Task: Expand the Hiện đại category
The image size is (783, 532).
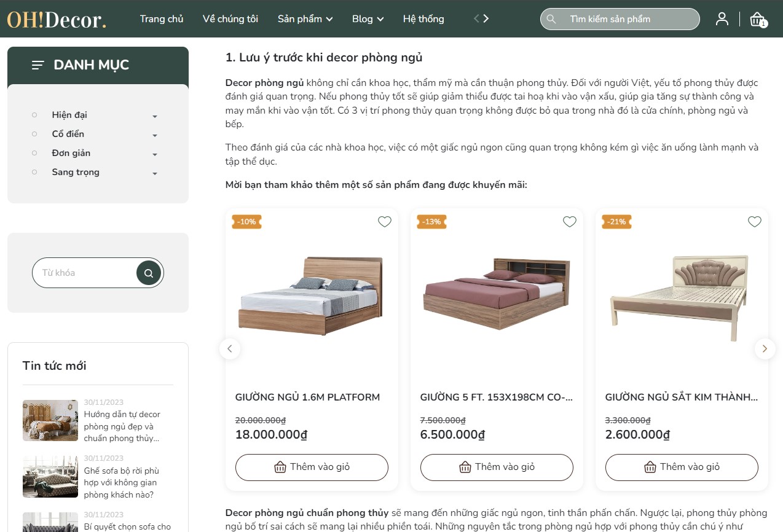Action: tap(155, 116)
